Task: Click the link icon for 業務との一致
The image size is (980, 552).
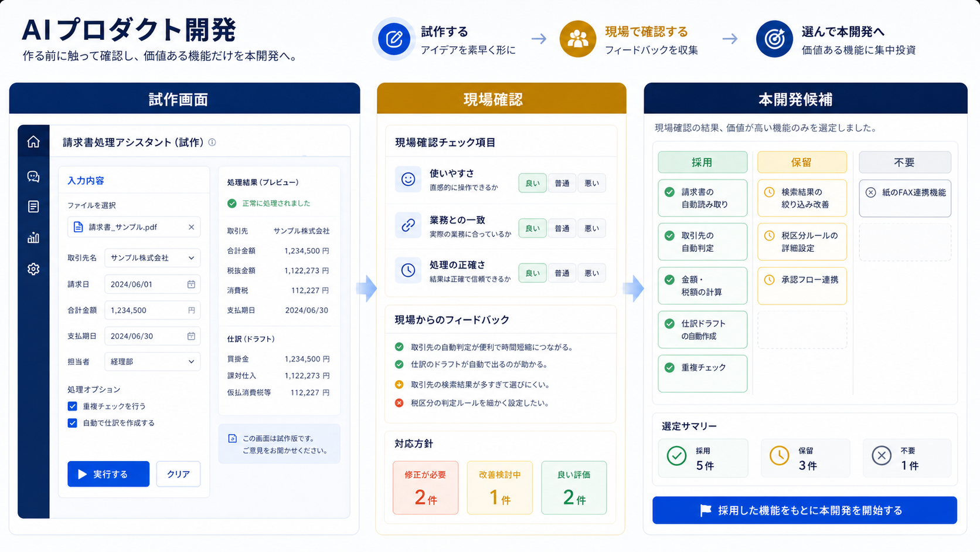Action: point(408,225)
